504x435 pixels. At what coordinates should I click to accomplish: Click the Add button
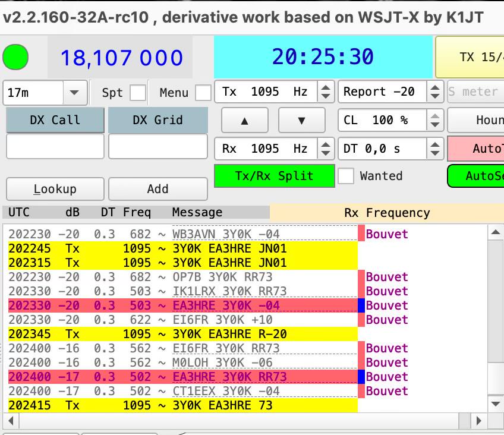coord(158,189)
